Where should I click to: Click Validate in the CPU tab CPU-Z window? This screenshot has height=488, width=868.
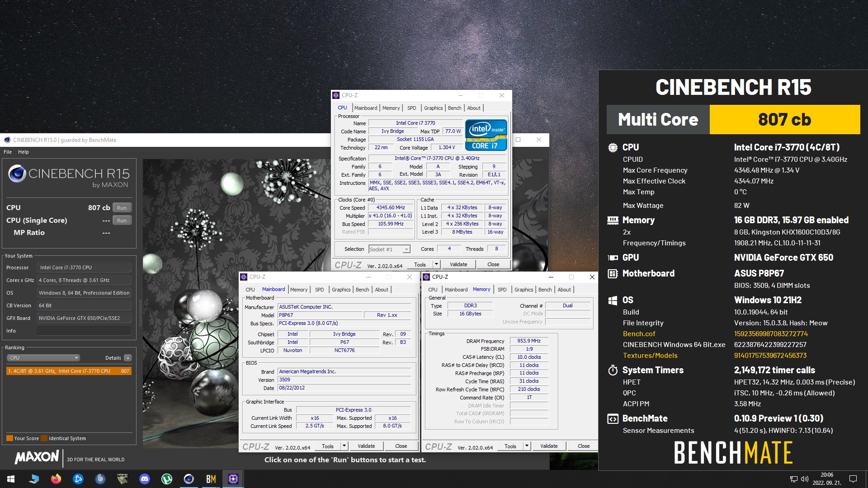pos(458,264)
